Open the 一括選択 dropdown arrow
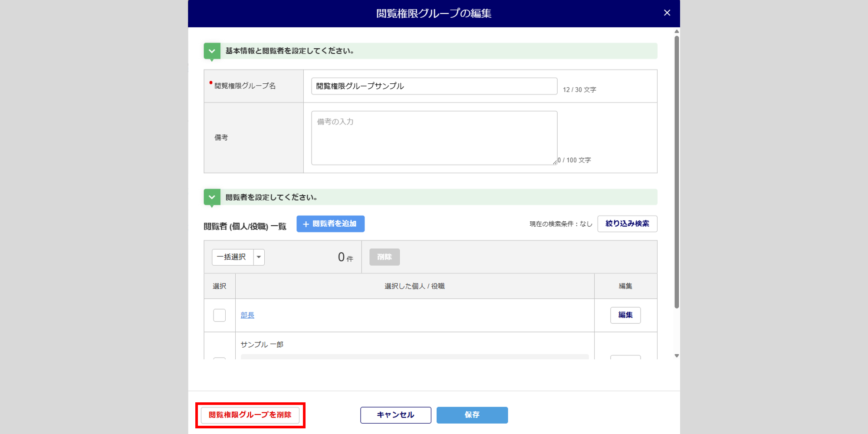Viewport: 868px width, 434px height. 259,257
